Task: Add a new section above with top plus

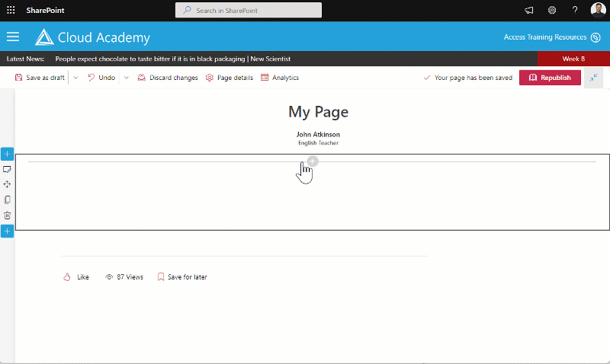Action: tap(7, 155)
